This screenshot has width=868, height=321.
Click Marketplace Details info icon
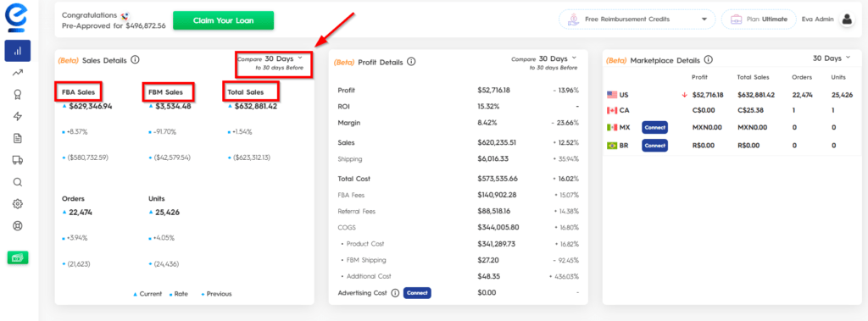click(708, 60)
